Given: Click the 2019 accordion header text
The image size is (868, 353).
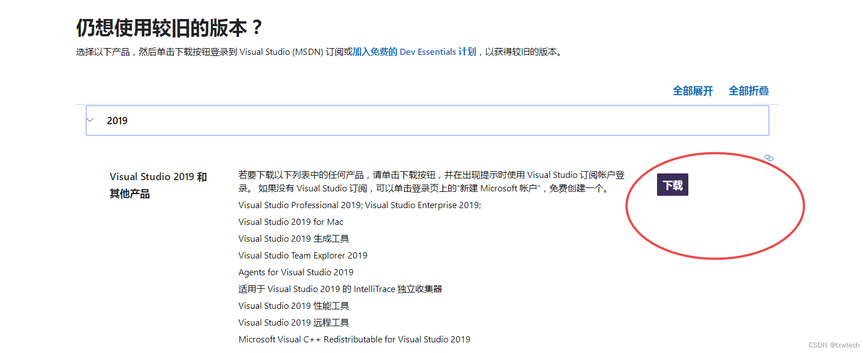Looking at the screenshot, I should [117, 120].
